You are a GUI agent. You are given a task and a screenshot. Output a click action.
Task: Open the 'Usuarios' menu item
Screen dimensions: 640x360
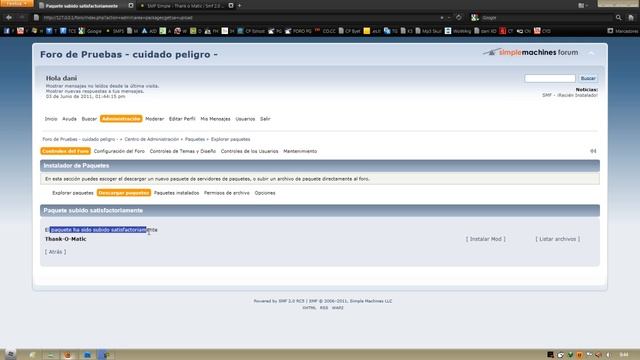245,119
